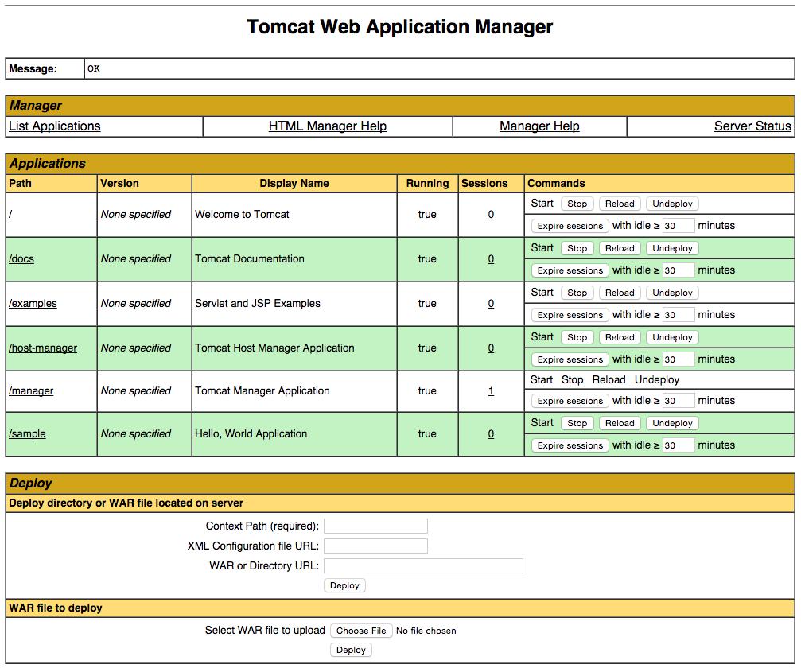Click inside the Context Path input field
This screenshot has width=801, height=672.
click(375, 526)
